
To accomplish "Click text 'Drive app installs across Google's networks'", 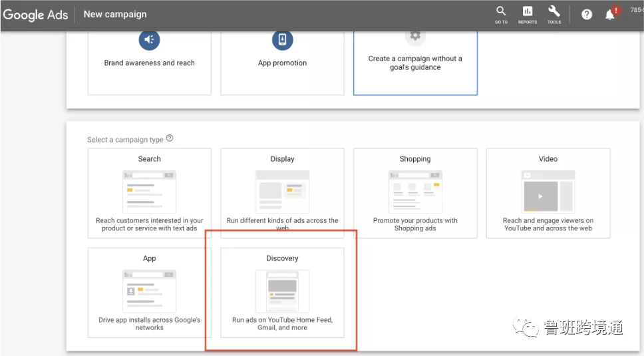I will pyautogui.click(x=150, y=323).
